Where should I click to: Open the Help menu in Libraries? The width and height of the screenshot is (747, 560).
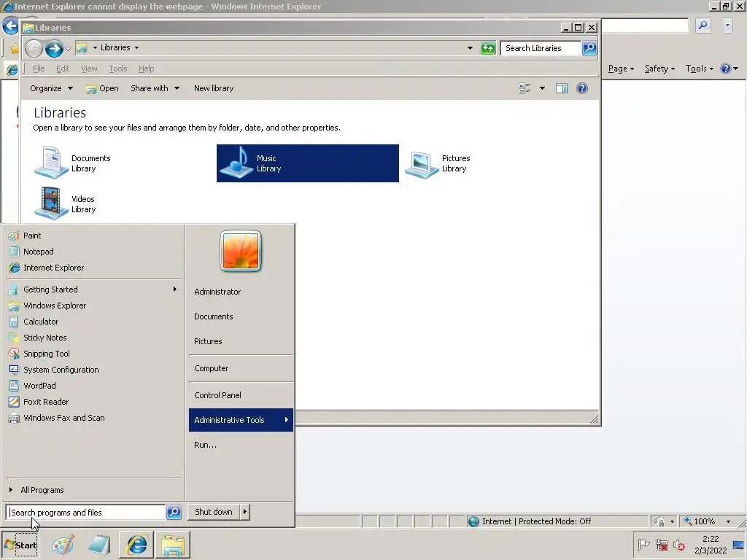coord(146,69)
